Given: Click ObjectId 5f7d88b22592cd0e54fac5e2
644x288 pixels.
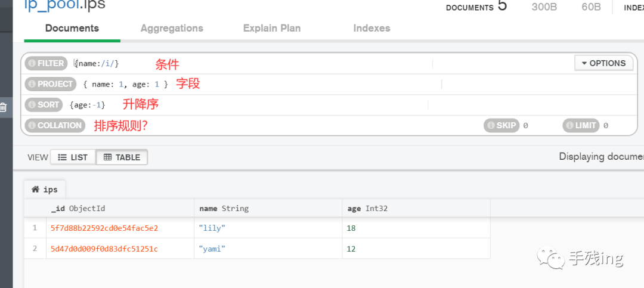Looking at the screenshot, I should click(104, 228).
